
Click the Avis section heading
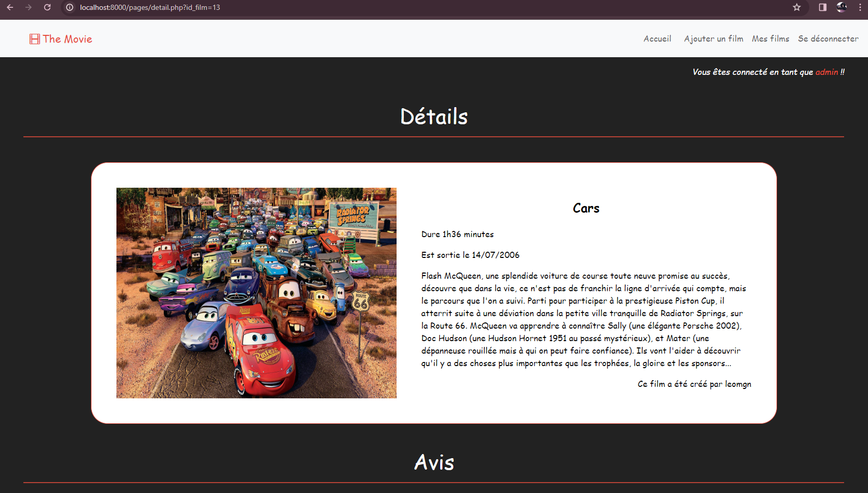click(x=434, y=462)
